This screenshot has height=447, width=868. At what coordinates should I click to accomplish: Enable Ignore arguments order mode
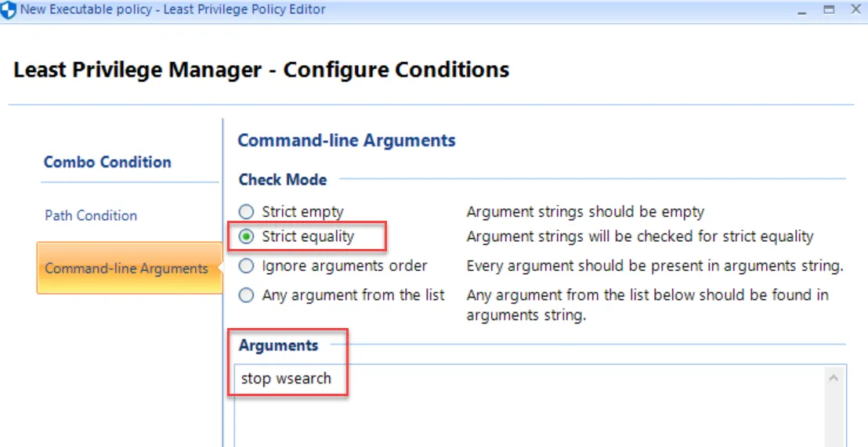(247, 266)
